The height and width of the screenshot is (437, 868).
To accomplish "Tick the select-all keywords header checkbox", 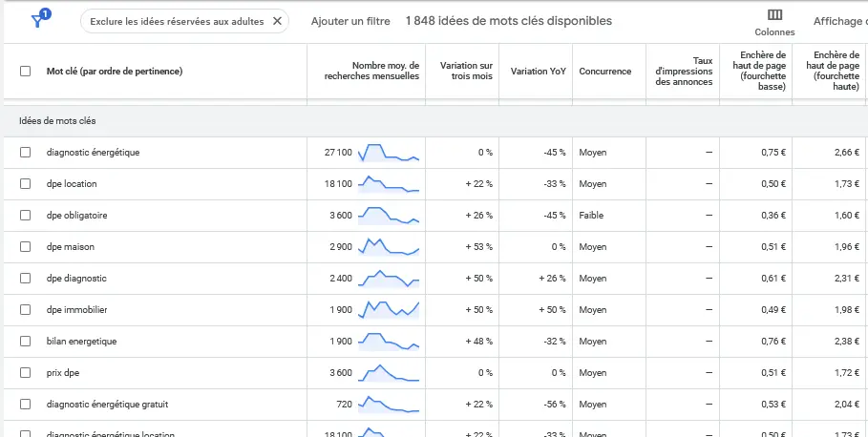I will coord(26,72).
